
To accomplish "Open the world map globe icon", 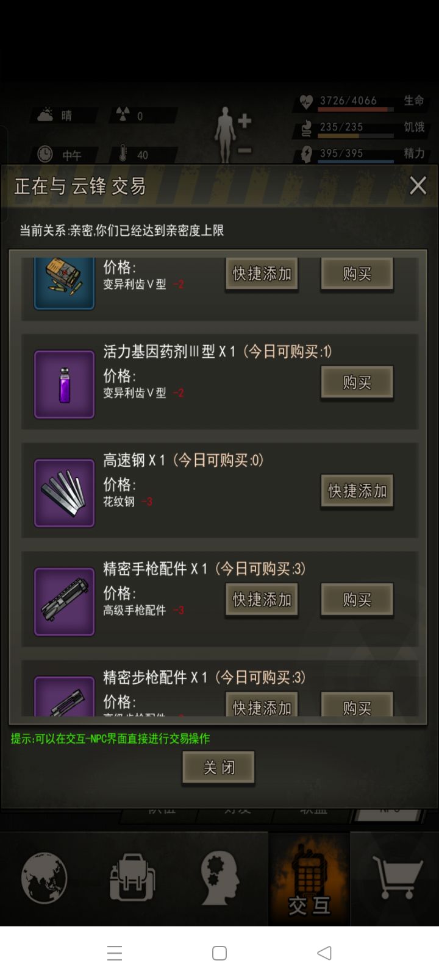I will coord(44,878).
